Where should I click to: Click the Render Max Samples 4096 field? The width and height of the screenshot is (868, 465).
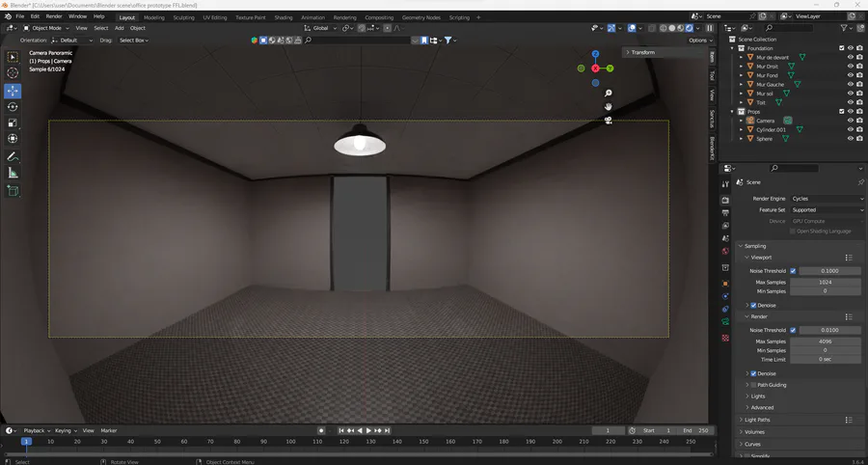click(x=826, y=342)
